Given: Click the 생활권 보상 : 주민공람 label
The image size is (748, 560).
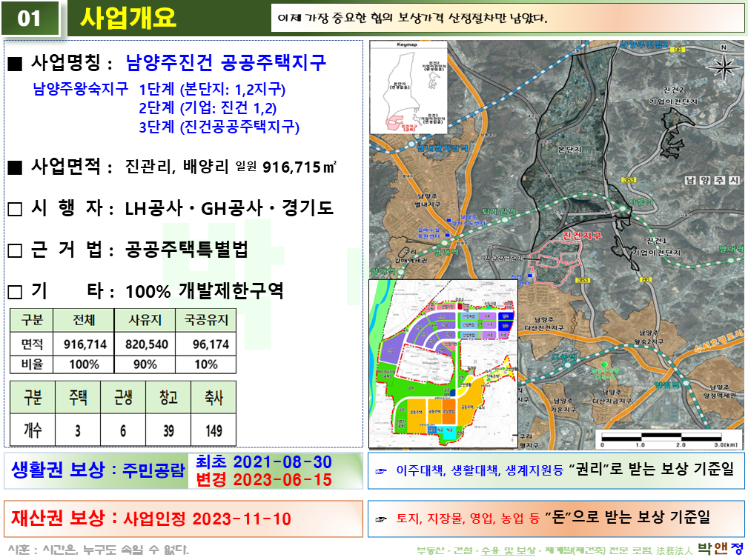Looking at the screenshot, I should point(98,470).
